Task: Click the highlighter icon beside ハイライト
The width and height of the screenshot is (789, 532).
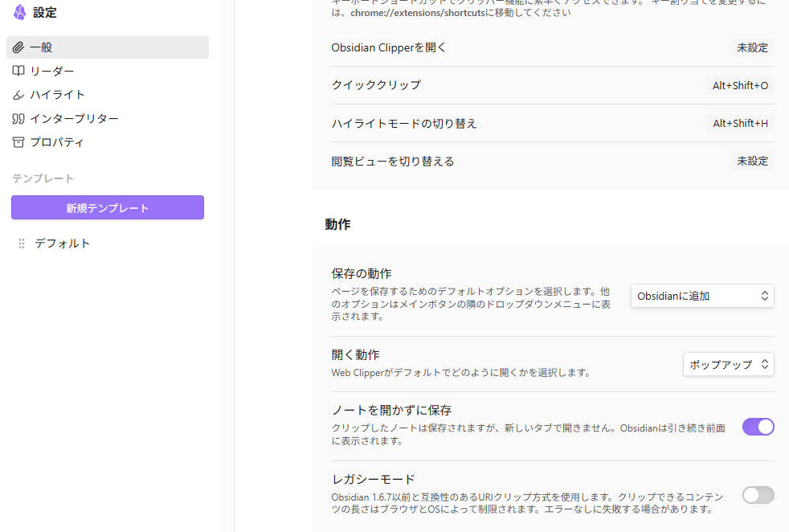Action: point(18,95)
